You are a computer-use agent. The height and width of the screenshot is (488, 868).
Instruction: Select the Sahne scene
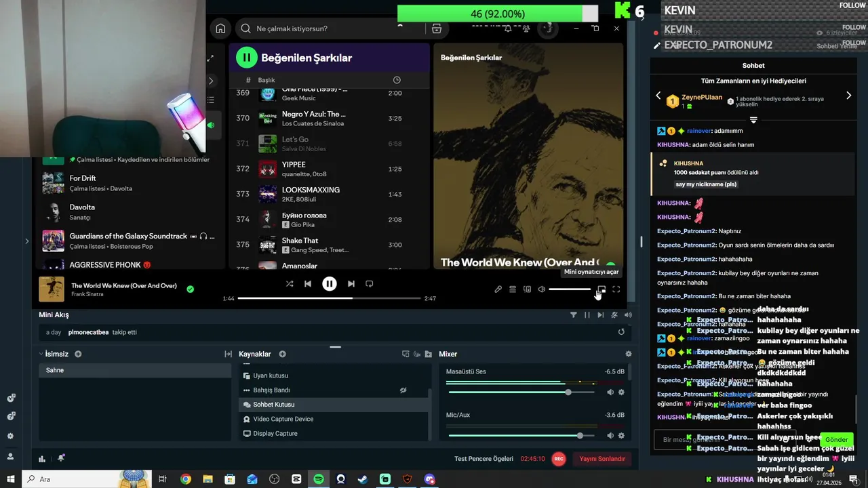135,370
